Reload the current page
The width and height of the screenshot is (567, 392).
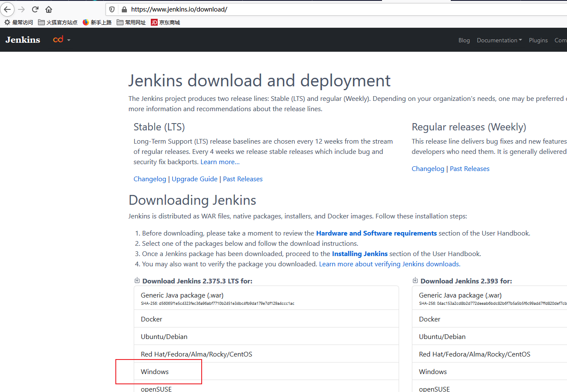(35, 9)
